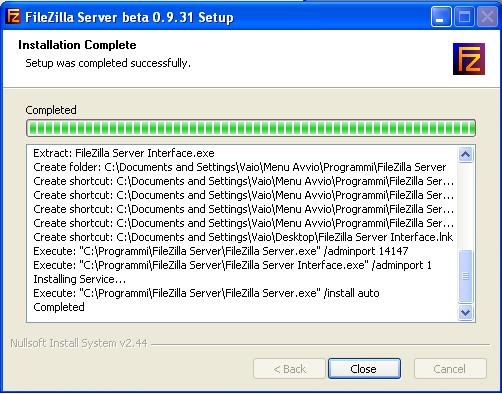Select the 'Installing Service...' log line
502x394 pixels.
80,279
